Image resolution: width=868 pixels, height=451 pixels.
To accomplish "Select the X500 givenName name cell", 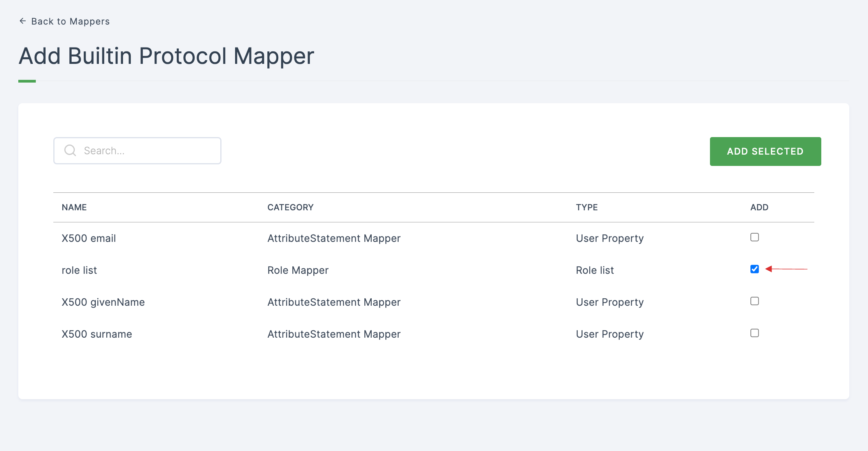I will pos(103,302).
